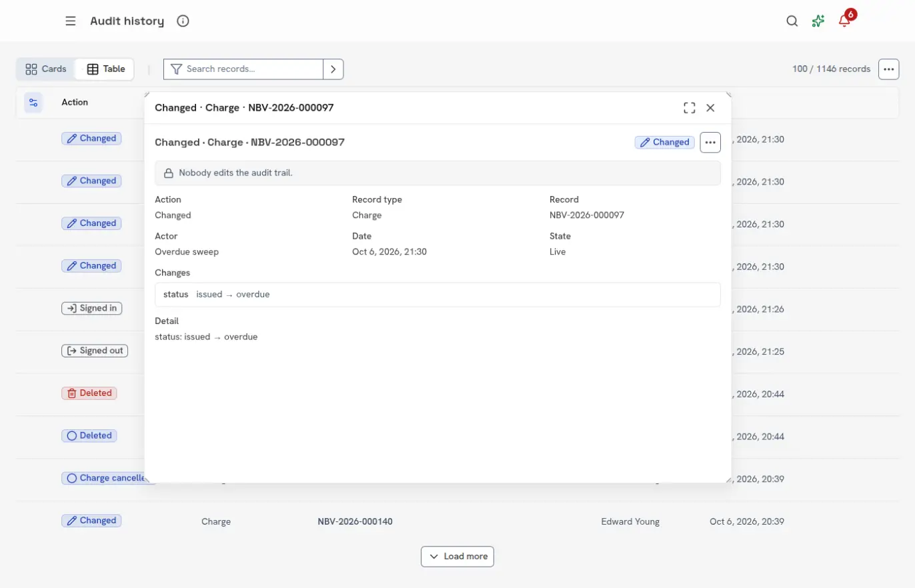The image size is (915, 588).
Task: Switch to Cards view
Action: (46, 69)
